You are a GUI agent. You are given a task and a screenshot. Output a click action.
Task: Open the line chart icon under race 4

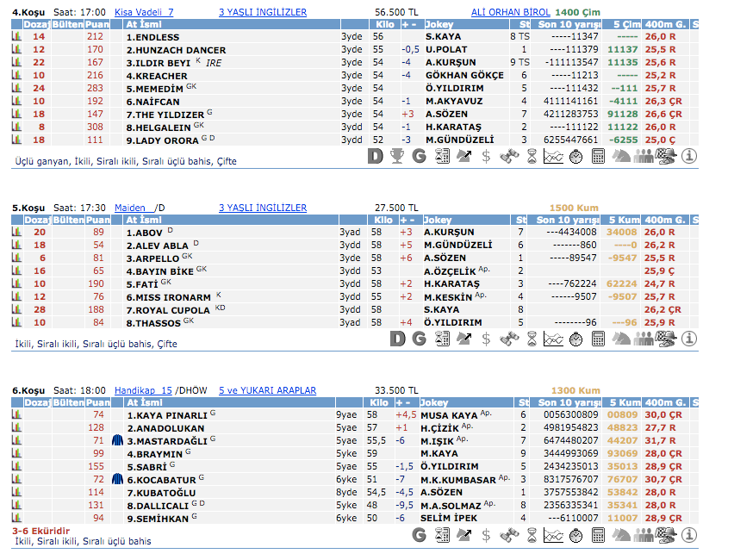554,156
